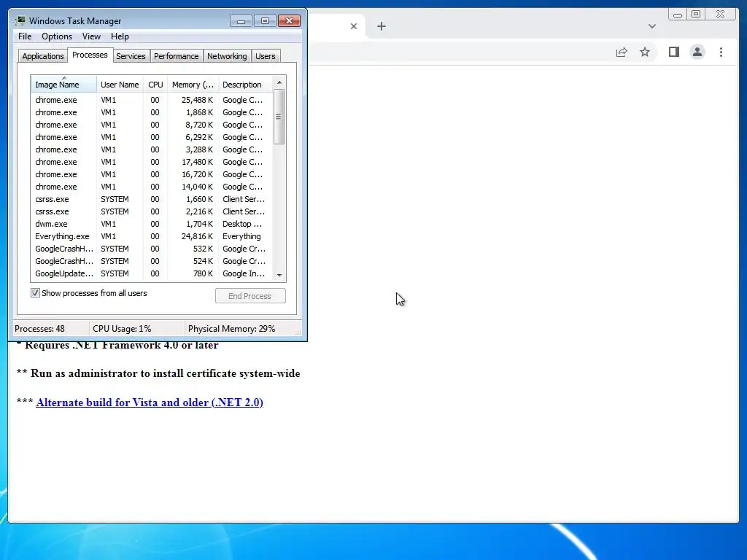Toggle Chrome side panel icon

[x=673, y=52]
